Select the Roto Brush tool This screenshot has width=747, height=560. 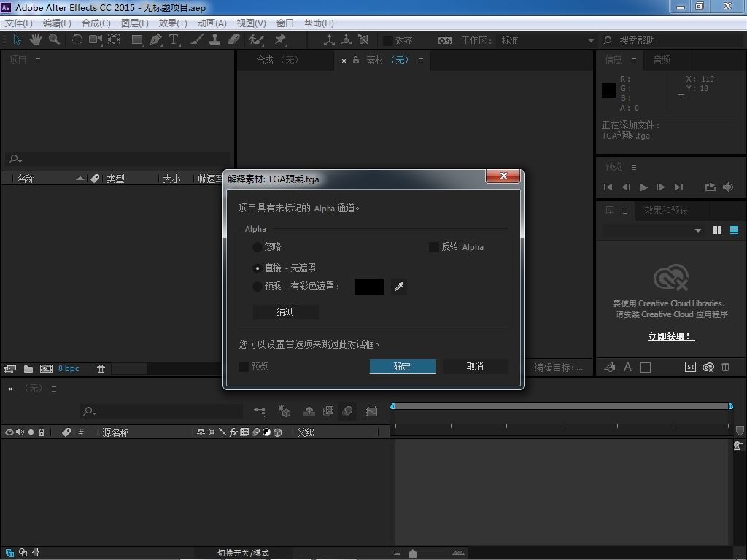257,39
